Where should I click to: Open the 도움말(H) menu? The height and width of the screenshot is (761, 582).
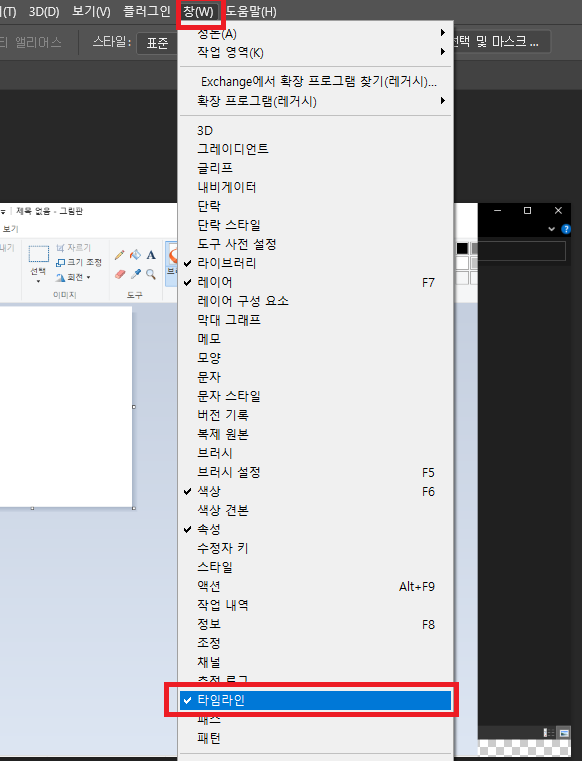[x=251, y=12]
